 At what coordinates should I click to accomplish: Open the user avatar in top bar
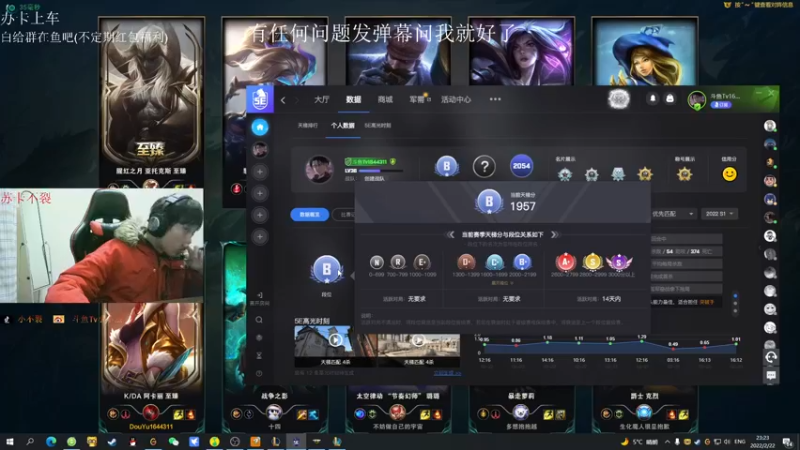[x=696, y=100]
